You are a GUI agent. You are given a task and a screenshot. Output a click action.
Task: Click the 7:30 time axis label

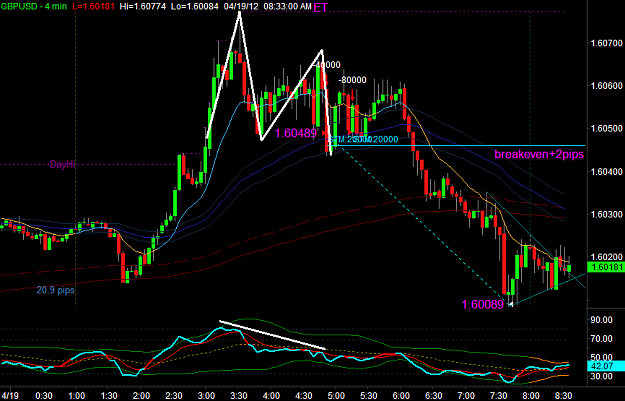pyautogui.click(x=498, y=395)
